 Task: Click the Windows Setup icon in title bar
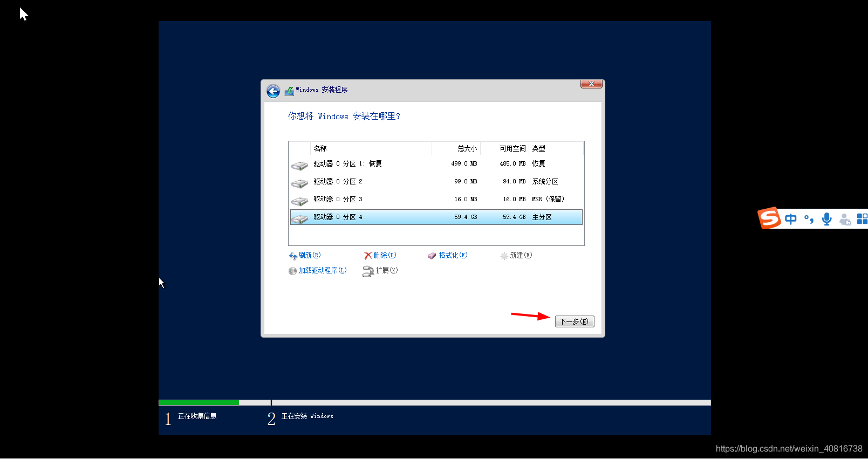[289, 91]
